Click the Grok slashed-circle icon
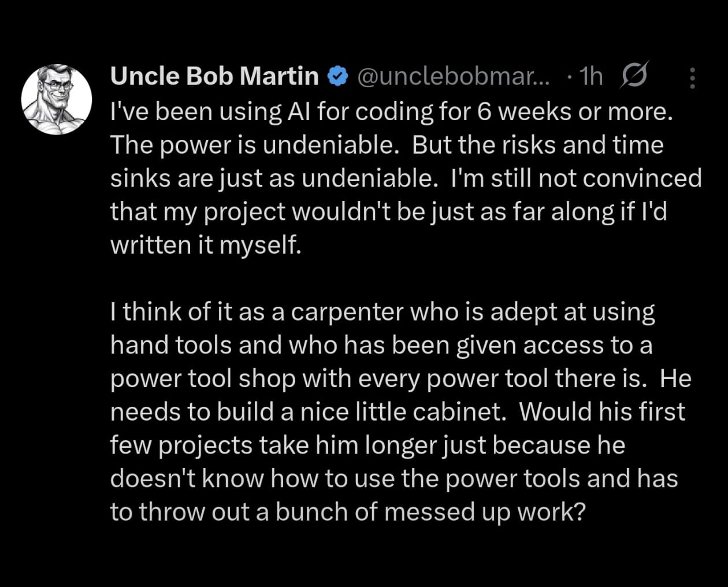The image size is (728, 587). (634, 76)
